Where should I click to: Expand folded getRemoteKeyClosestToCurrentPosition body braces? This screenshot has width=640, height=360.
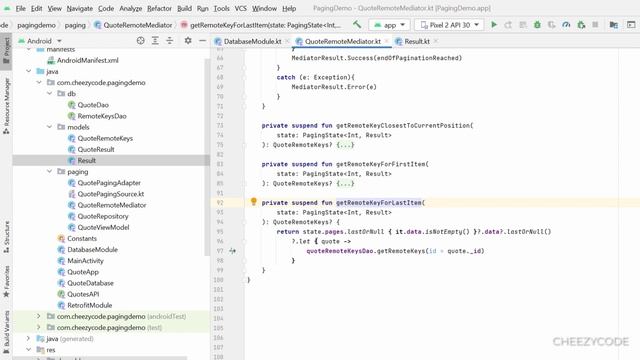(x=345, y=145)
